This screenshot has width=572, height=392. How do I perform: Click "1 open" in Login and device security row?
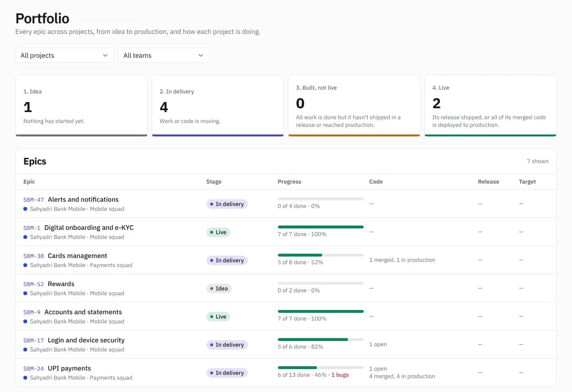click(378, 344)
